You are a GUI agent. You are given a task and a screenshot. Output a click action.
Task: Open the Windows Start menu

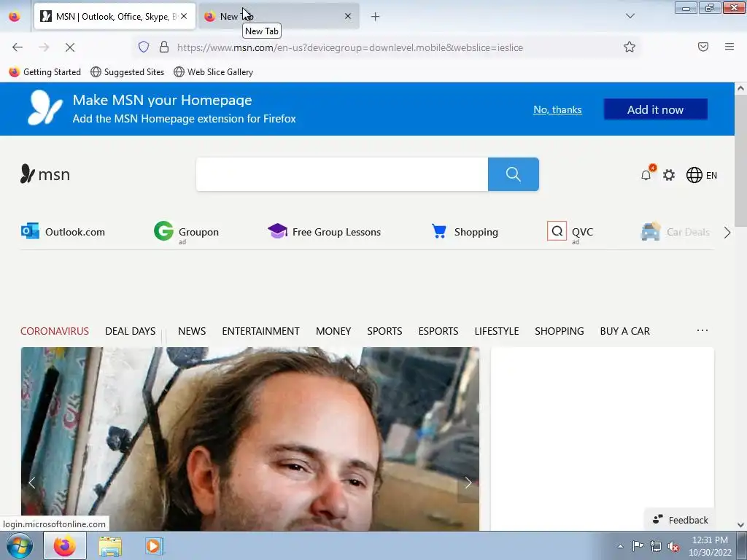tap(20, 545)
